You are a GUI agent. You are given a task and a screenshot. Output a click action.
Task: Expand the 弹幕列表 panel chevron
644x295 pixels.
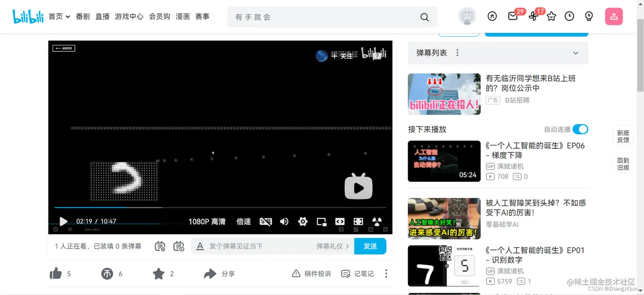tap(576, 53)
